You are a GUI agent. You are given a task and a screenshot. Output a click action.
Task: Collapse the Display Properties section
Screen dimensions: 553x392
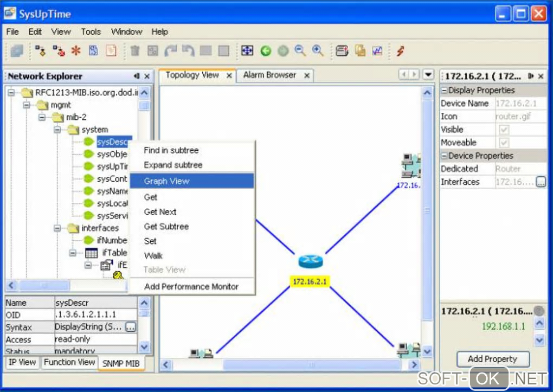click(445, 91)
